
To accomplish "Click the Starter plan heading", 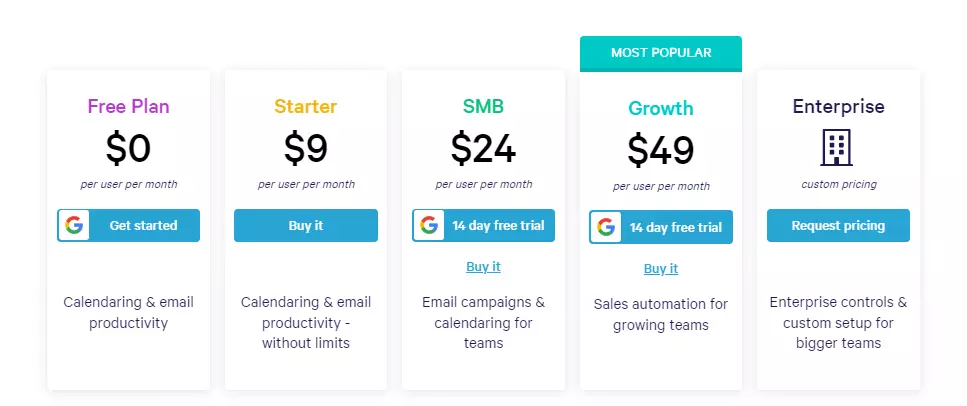I will [x=306, y=106].
